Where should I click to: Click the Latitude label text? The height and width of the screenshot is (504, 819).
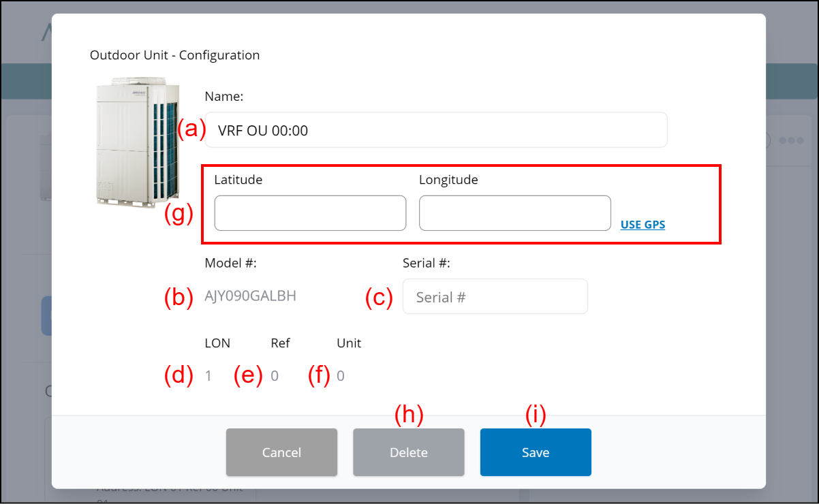(238, 180)
